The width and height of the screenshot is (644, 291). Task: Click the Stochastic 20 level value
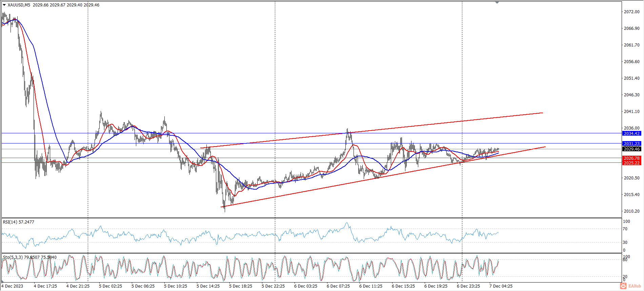coord(625,277)
